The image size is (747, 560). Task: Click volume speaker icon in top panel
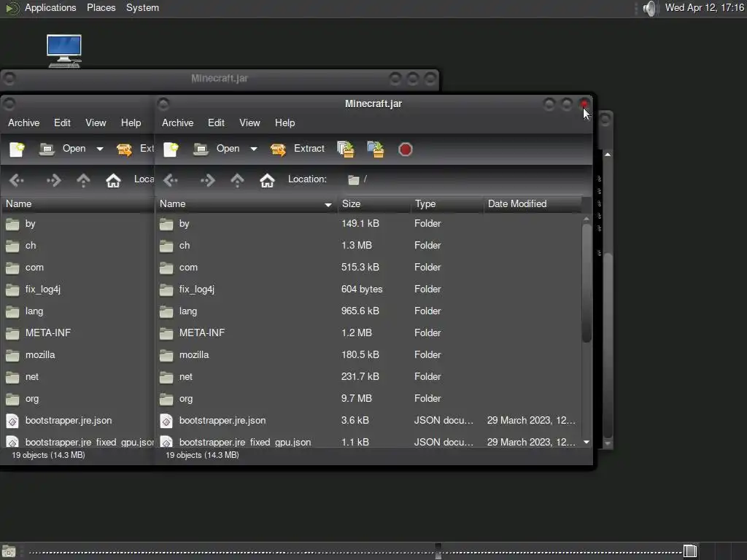tap(650, 8)
